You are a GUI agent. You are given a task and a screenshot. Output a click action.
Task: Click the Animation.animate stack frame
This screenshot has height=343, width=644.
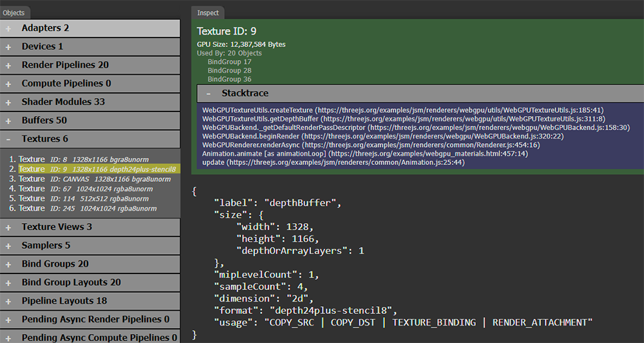coord(365,153)
